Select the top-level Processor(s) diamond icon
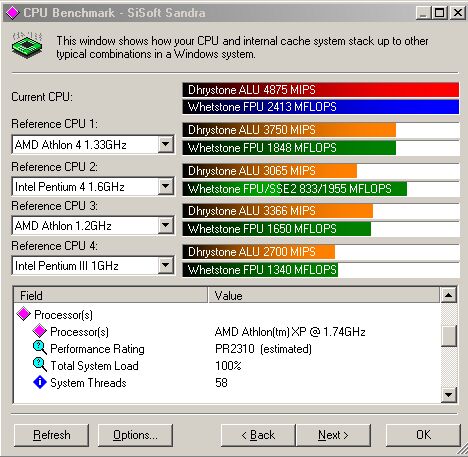Viewport: 468px width, 457px height. (x=24, y=314)
